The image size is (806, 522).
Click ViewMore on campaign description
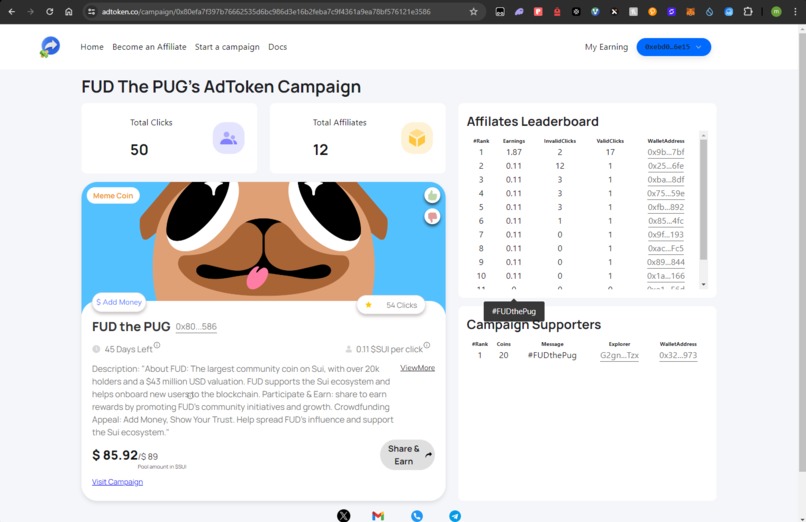(x=417, y=368)
